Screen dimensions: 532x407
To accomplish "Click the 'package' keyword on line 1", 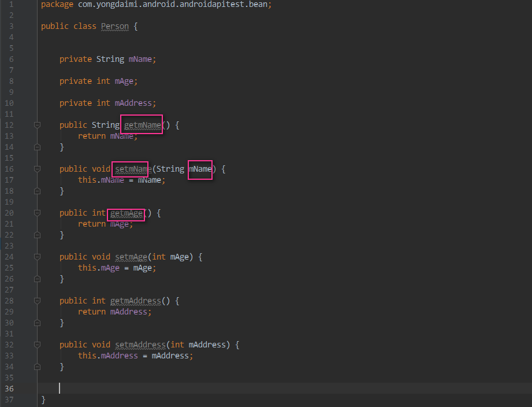I will point(57,5).
